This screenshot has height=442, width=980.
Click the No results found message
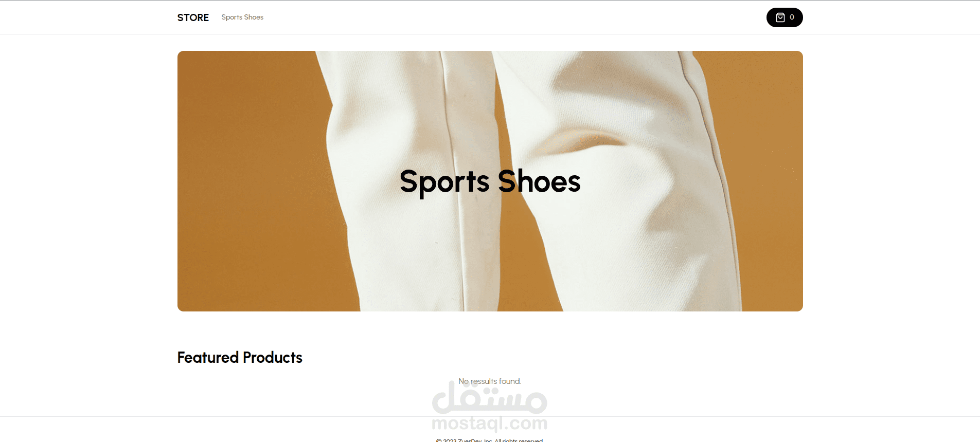tap(490, 381)
